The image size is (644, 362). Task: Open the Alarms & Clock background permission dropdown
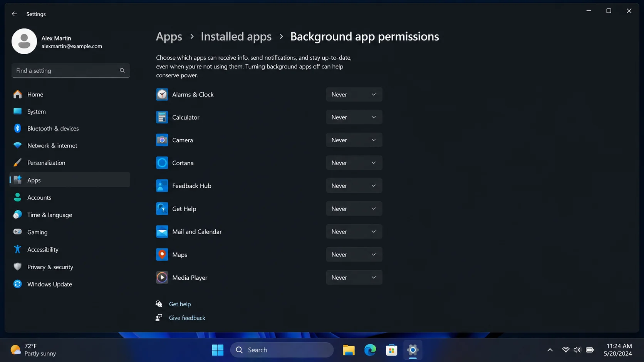(x=354, y=95)
